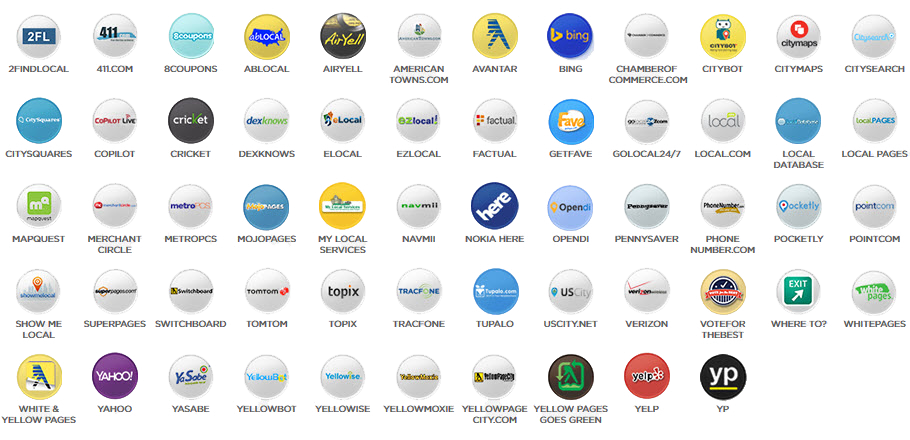910x440 pixels.
Task: Open the MojoPages blue icon
Action: pyautogui.click(x=267, y=207)
